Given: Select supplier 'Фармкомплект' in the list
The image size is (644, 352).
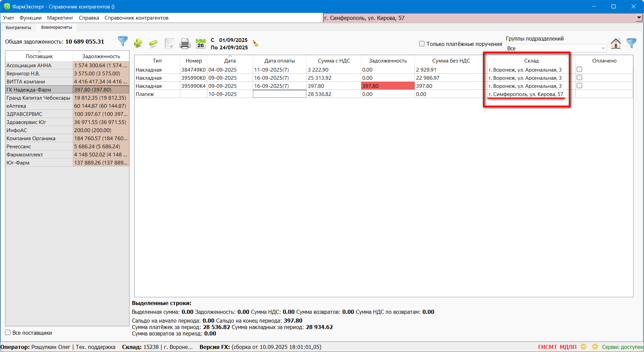Looking at the screenshot, I should pos(25,154).
